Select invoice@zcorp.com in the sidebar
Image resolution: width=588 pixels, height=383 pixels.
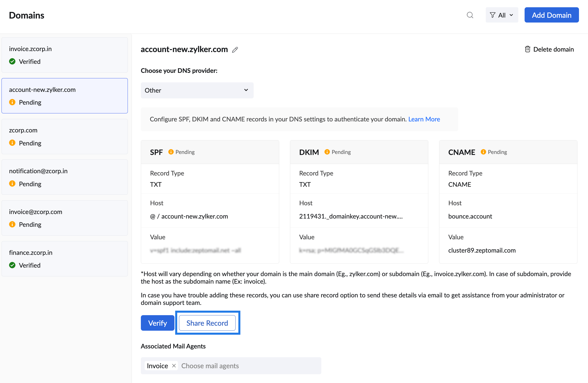[64, 218]
